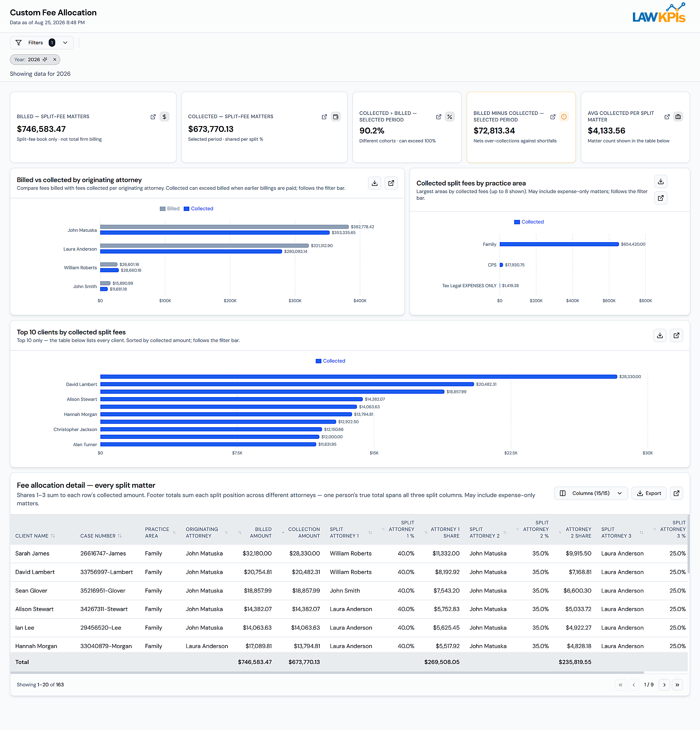Expand the Billed vs collected chart externally
The image size is (700, 730).
pyautogui.click(x=391, y=183)
